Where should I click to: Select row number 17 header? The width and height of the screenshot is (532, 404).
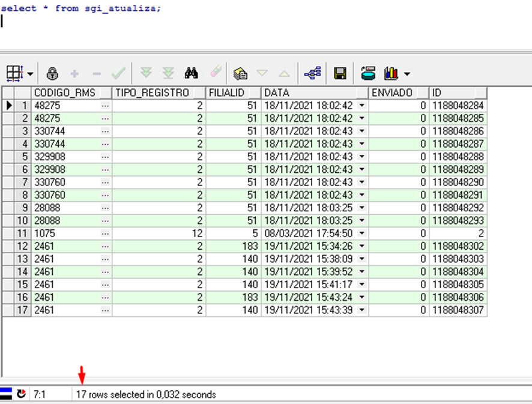23,310
